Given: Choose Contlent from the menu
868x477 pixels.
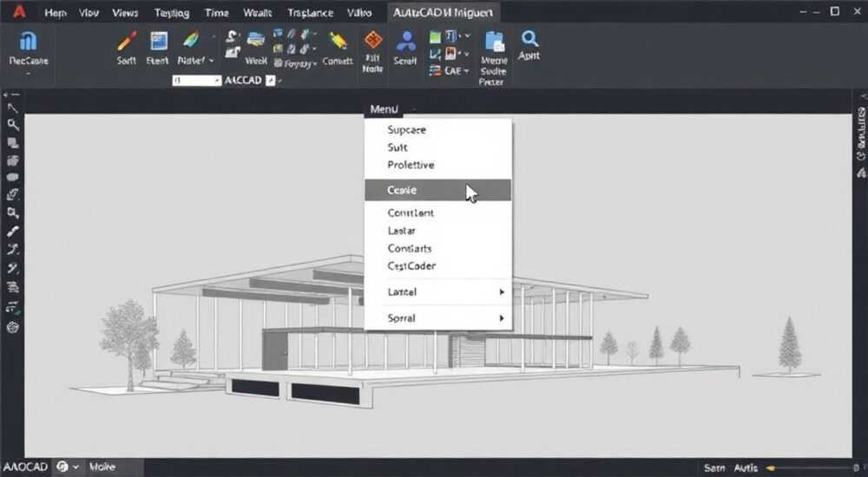Looking at the screenshot, I should click(411, 212).
